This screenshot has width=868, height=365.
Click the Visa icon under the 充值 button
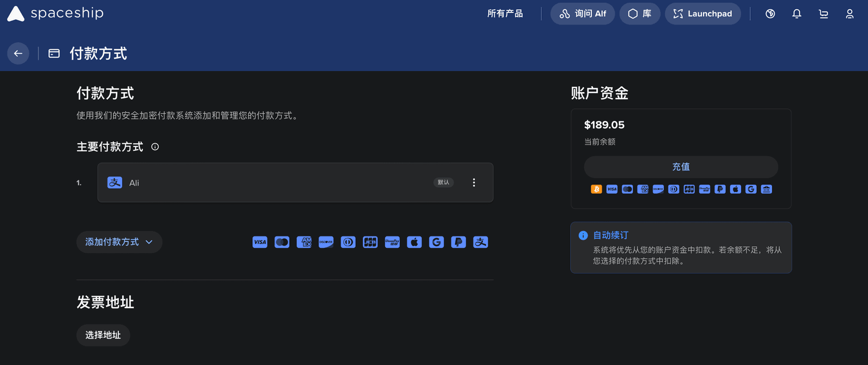pyautogui.click(x=612, y=189)
